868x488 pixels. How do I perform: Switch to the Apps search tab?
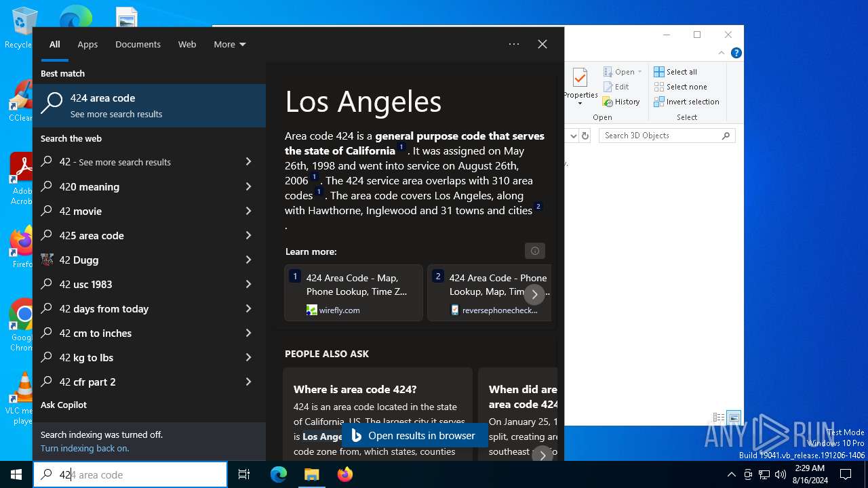pos(87,44)
